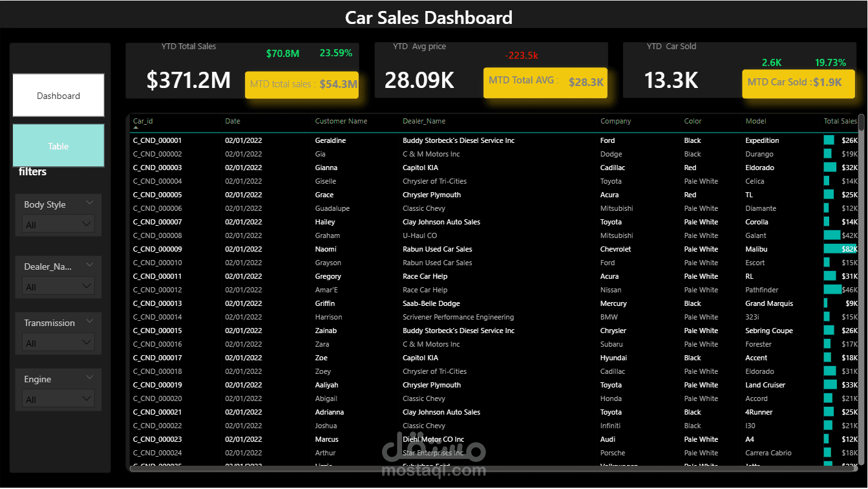Click the $70.8M sales difference value
The image size is (868, 489).
282,53
